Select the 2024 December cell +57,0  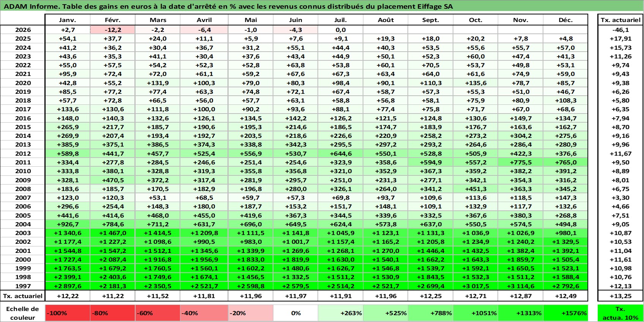point(565,47)
